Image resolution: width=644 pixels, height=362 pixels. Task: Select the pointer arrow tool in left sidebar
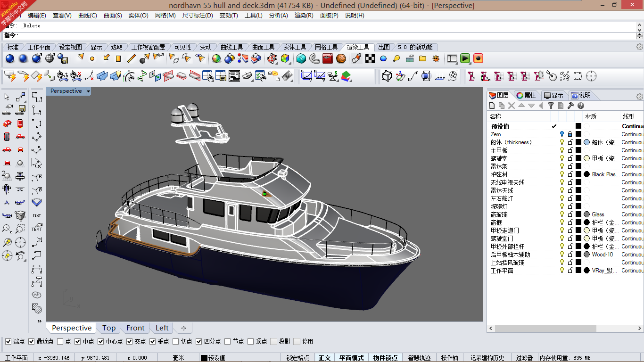pos(7,97)
